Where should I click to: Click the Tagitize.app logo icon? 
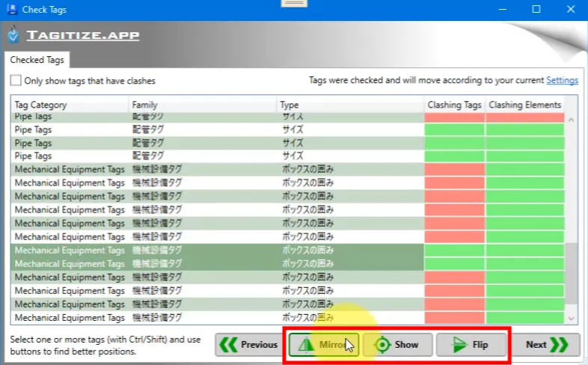pos(13,35)
